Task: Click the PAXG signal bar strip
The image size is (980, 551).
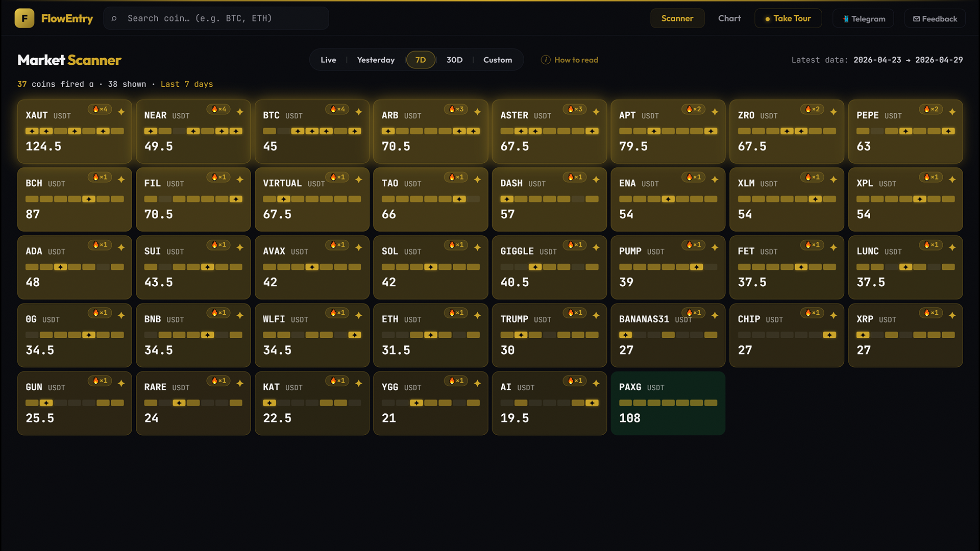Action: (668, 403)
